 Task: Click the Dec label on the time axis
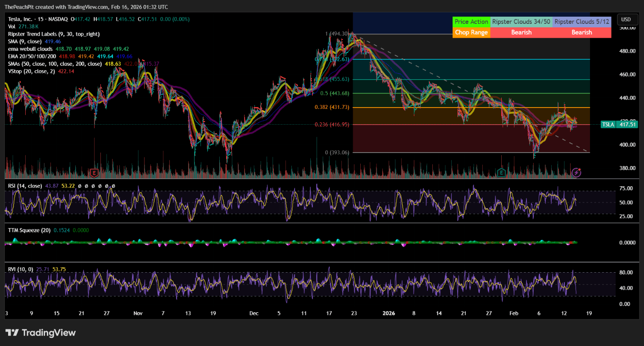click(x=254, y=313)
